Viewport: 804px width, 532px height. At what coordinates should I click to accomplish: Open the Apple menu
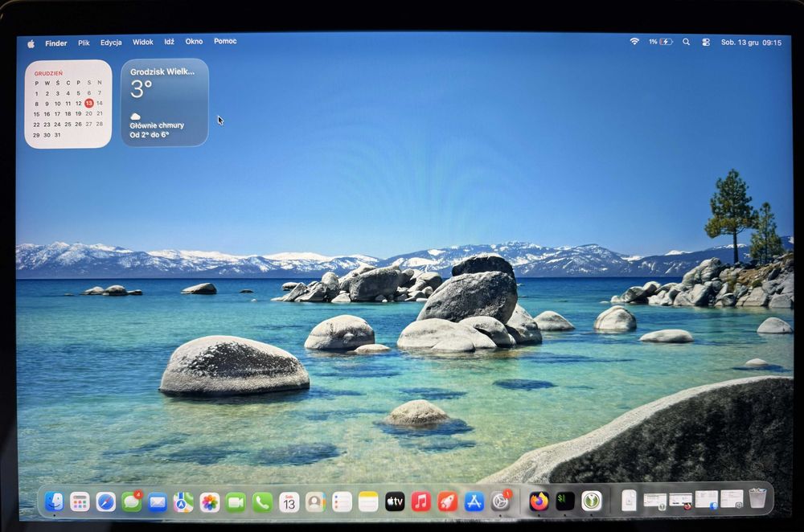31,44
